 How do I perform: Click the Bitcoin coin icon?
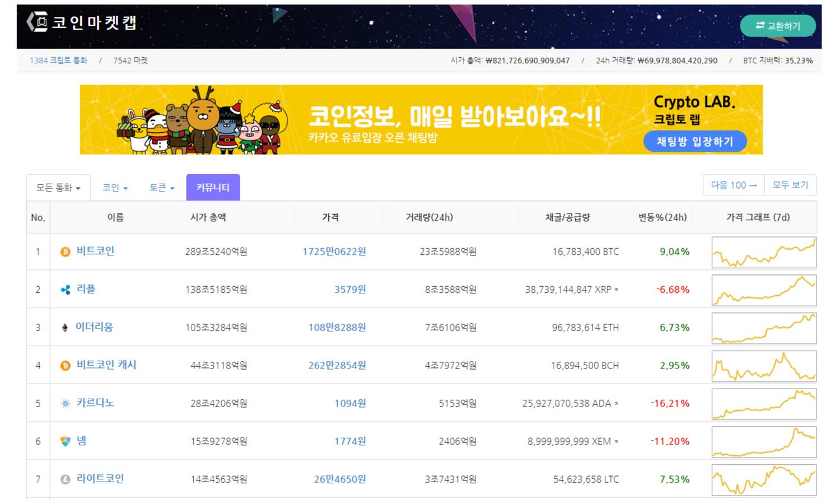65,251
